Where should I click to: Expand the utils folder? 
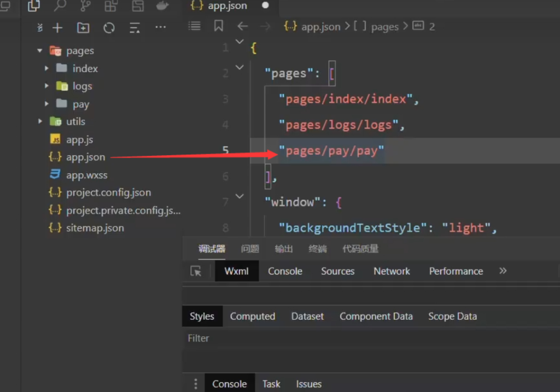[x=39, y=121]
